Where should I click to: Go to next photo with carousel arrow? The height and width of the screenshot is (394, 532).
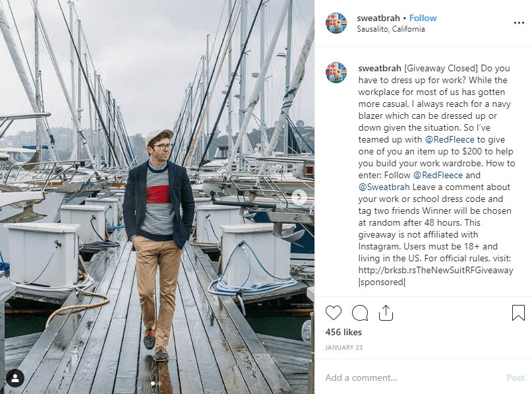point(299,197)
